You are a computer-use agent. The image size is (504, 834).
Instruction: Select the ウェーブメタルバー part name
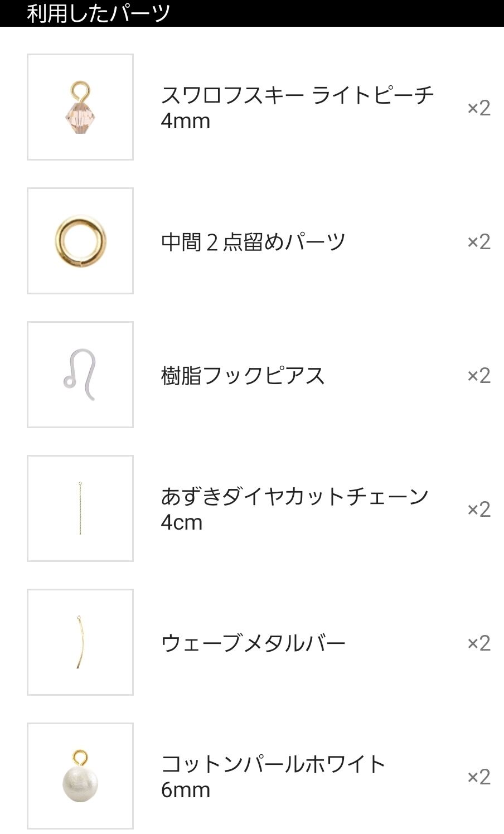pos(253,643)
